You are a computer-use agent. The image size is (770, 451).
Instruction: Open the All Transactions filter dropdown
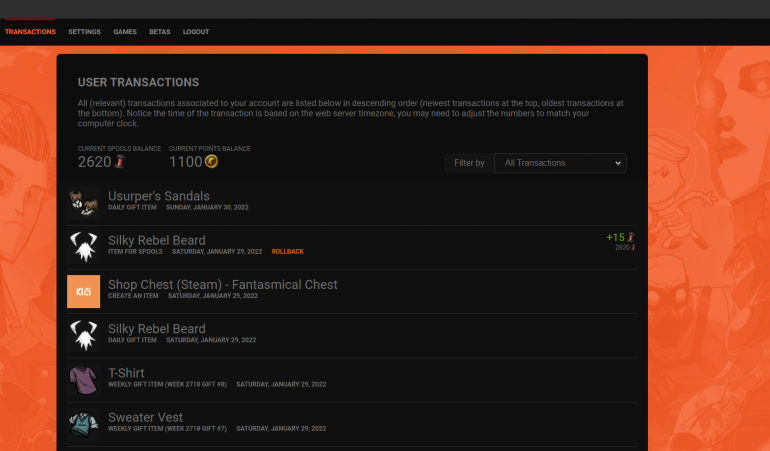tap(560, 163)
